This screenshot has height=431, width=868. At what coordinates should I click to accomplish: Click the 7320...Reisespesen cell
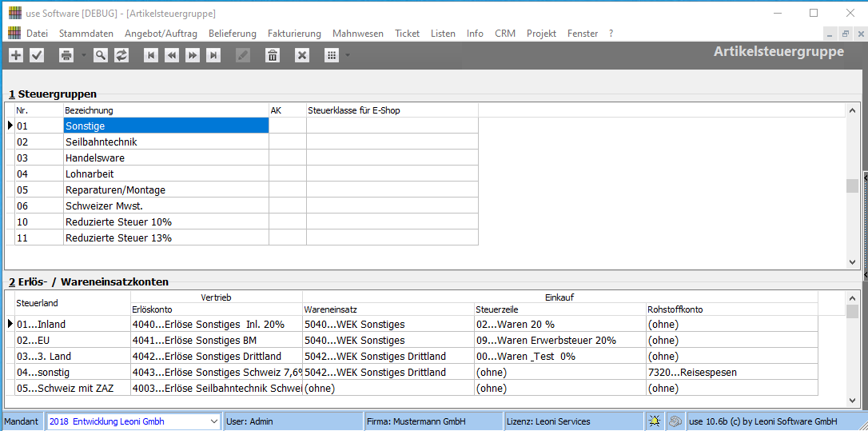732,373
